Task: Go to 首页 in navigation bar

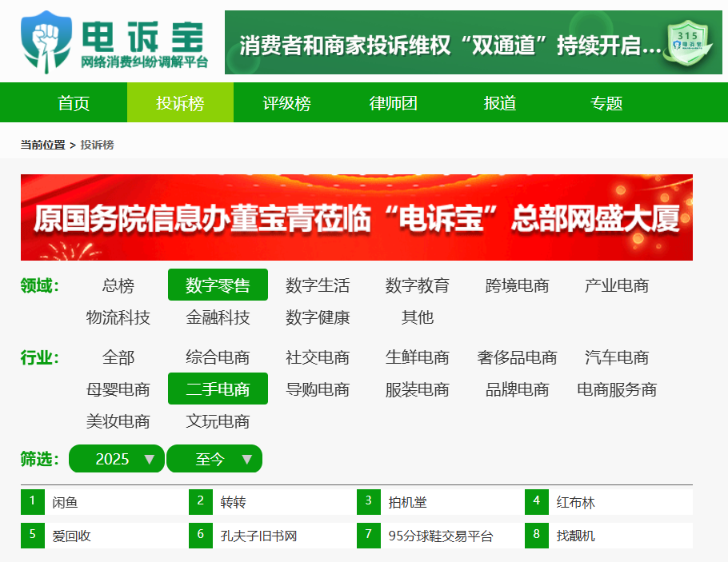Action: (x=74, y=102)
